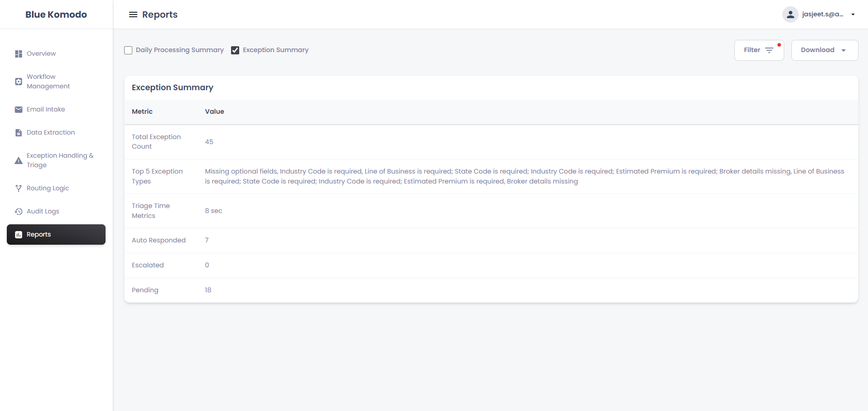The width and height of the screenshot is (868, 411).
Task: Click the Overview grid icon in sidebar
Action: (19, 54)
